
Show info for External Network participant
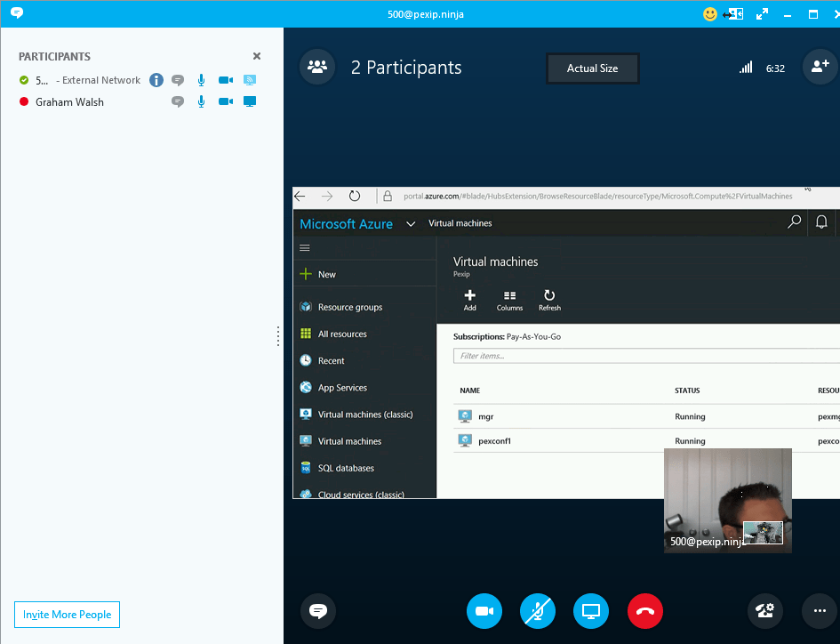pos(156,80)
